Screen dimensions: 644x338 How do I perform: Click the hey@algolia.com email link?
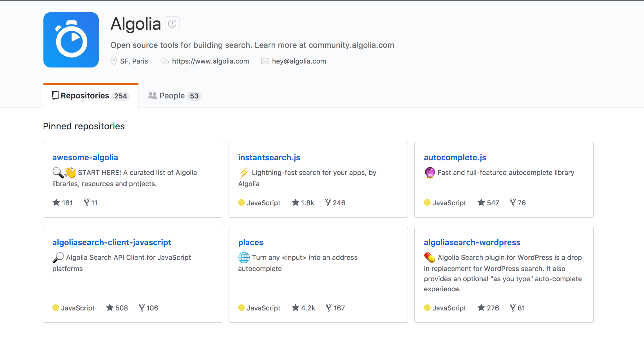pyautogui.click(x=299, y=61)
